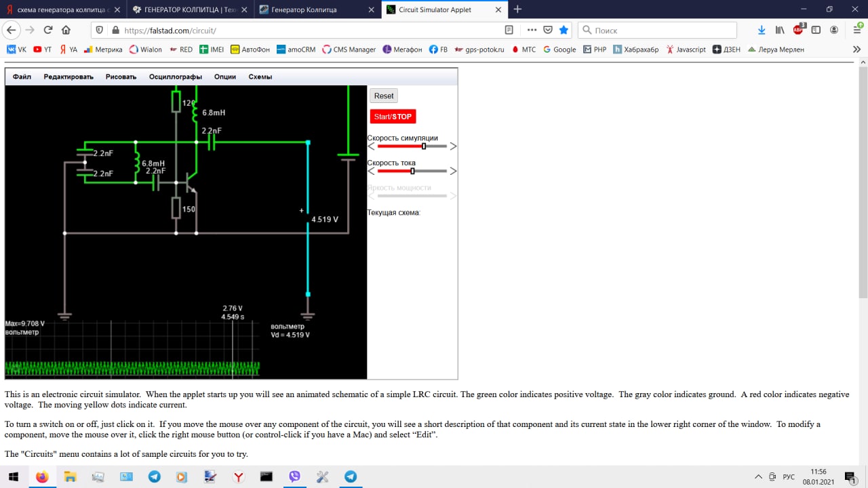Open the Firefox library icon
Screen dimensions: 868x488
pos(780,30)
